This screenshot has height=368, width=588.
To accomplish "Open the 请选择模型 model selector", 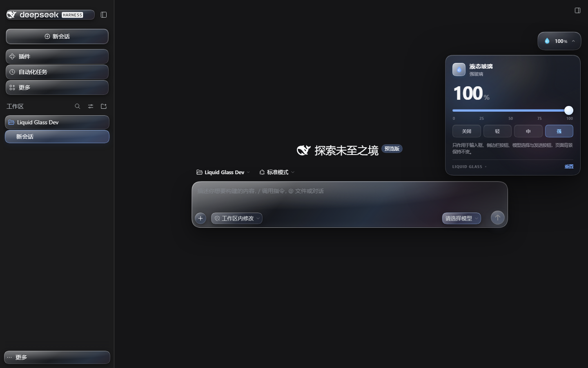I will pyautogui.click(x=461, y=218).
